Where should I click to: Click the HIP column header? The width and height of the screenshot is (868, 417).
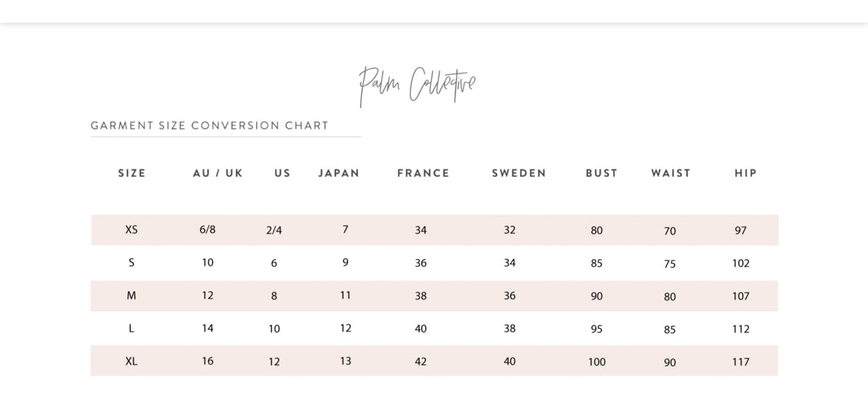click(746, 174)
